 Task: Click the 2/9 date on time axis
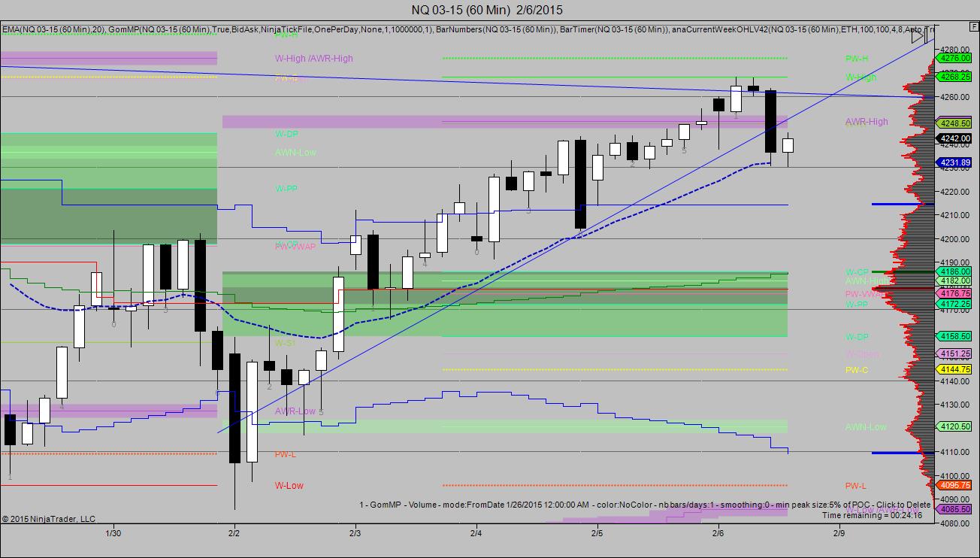tap(839, 533)
